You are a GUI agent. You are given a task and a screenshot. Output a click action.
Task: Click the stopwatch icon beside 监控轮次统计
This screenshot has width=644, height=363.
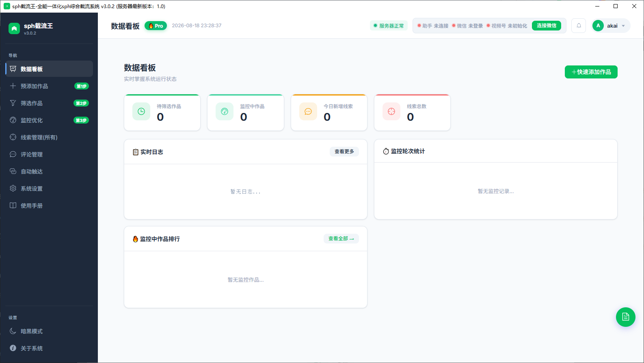[386, 151]
